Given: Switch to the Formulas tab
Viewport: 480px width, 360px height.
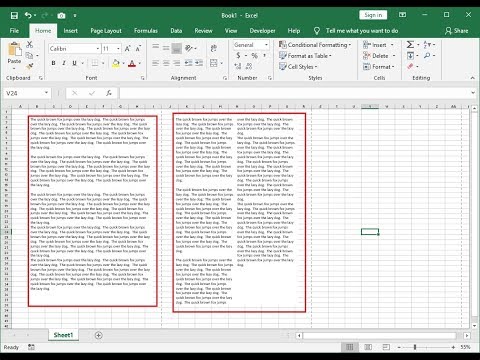Looking at the screenshot, I should point(146,31).
